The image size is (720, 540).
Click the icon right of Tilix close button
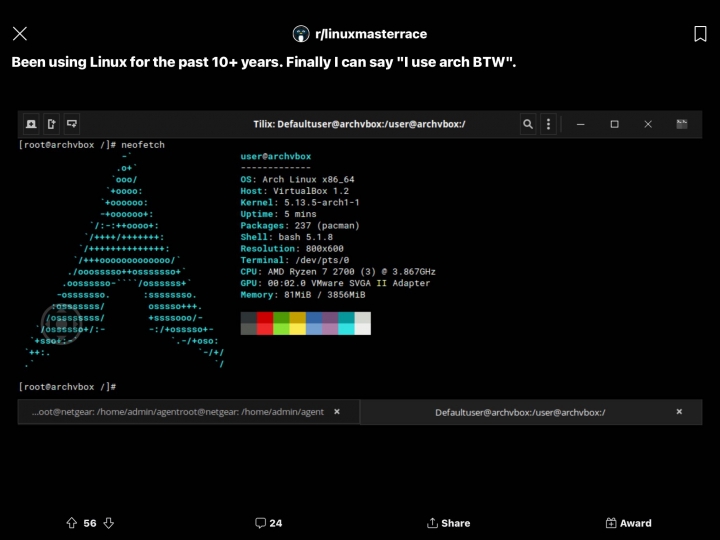[x=682, y=124]
